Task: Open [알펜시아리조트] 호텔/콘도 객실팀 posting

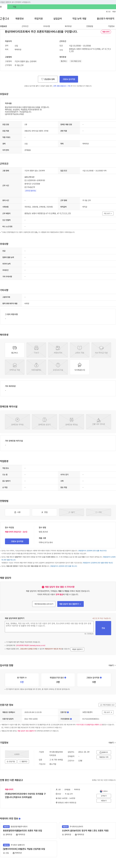Action: coord(24,849)
